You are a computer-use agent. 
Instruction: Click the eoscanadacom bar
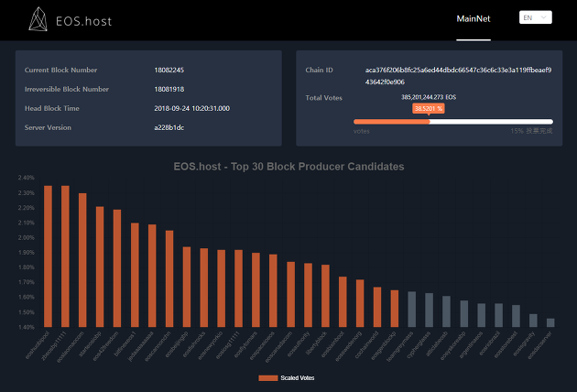click(290, 294)
